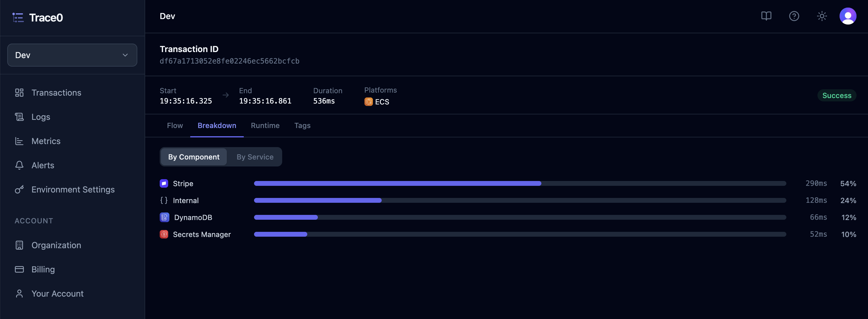The image size is (868, 319).
Task: Click the DynamoDB duration progress bar
Action: 520,218
